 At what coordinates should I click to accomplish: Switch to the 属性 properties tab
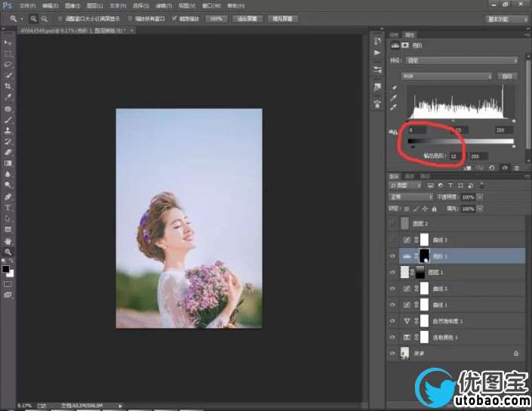pyautogui.click(x=410, y=35)
